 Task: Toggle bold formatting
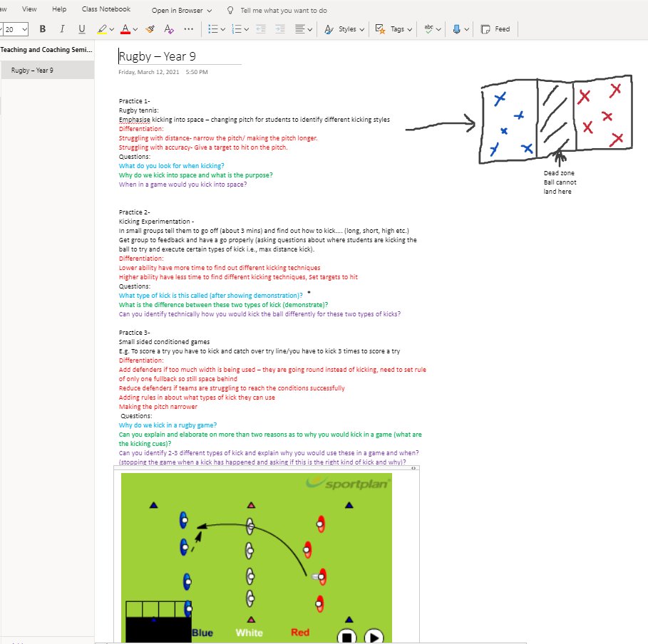(42, 29)
